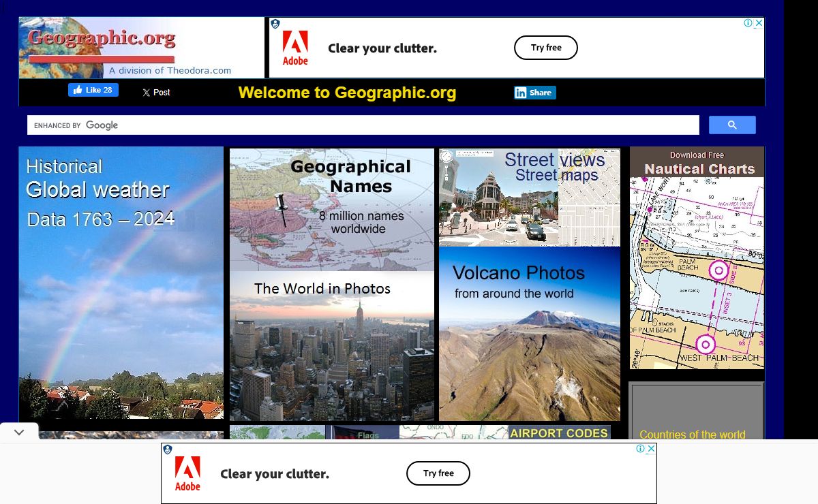Screen dimensions: 818x504
Task: Click Welcome to Geographic.org heading
Action: (x=347, y=93)
